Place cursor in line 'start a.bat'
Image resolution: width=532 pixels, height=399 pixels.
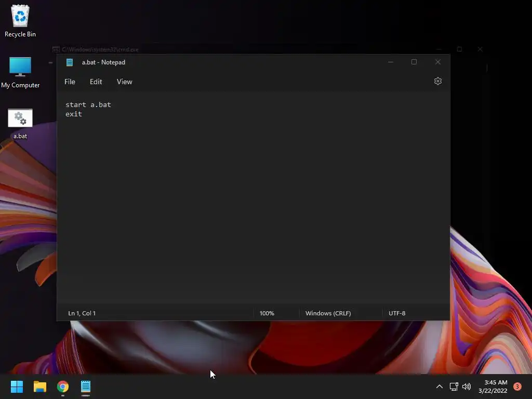[88, 104]
